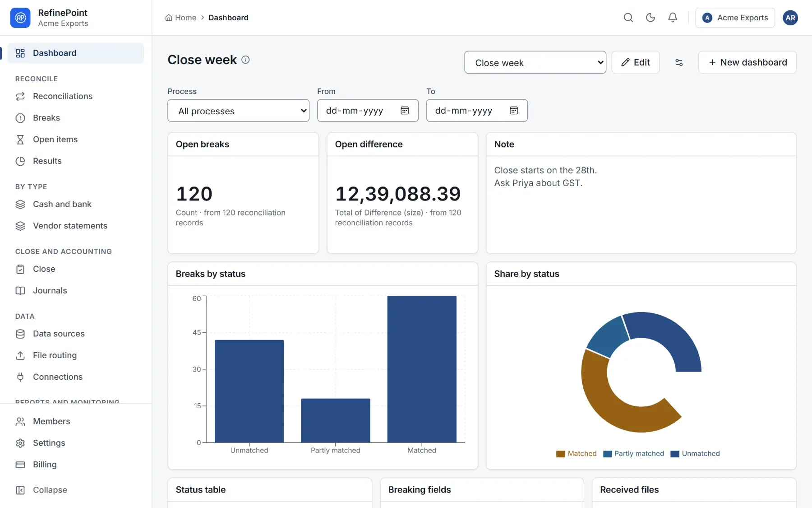Toggle dark mode with the moon icon
The height and width of the screenshot is (508, 812).
click(x=650, y=18)
